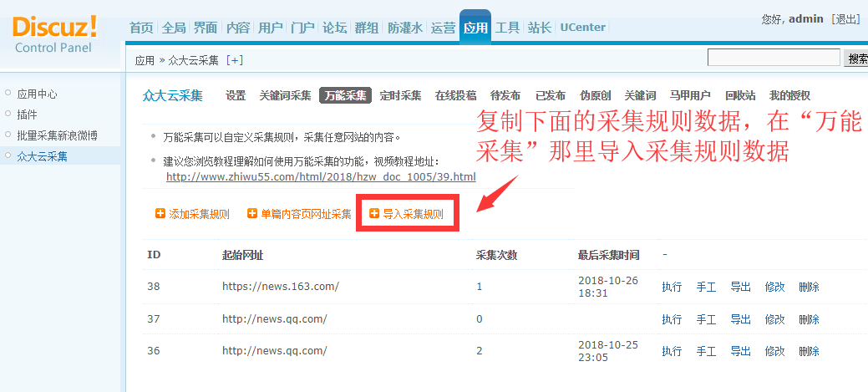
Task: Switch to the 马甲用户 tab
Action: (x=690, y=96)
